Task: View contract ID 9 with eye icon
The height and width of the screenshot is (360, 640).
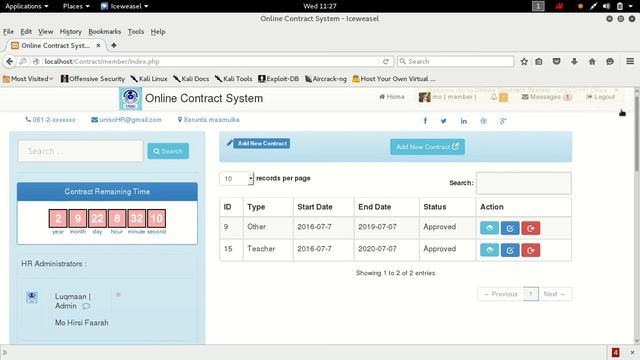Action: click(x=489, y=228)
